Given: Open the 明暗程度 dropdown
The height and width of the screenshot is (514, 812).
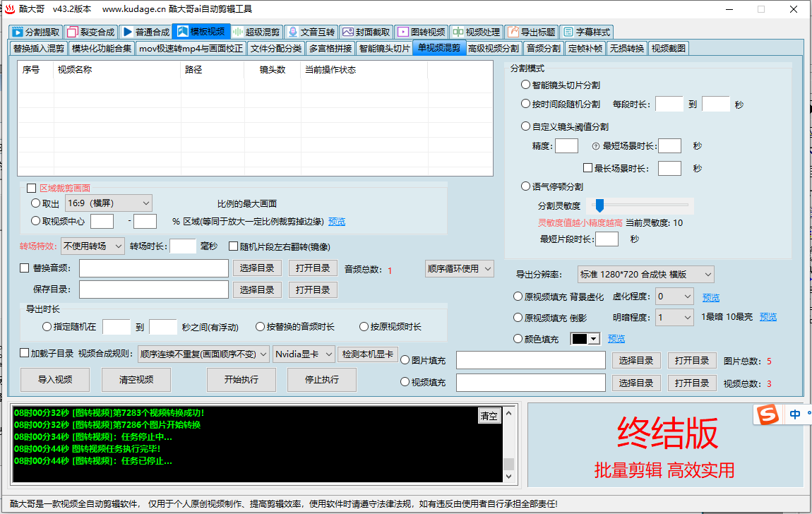Looking at the screenshot, I should coord(674,317).
